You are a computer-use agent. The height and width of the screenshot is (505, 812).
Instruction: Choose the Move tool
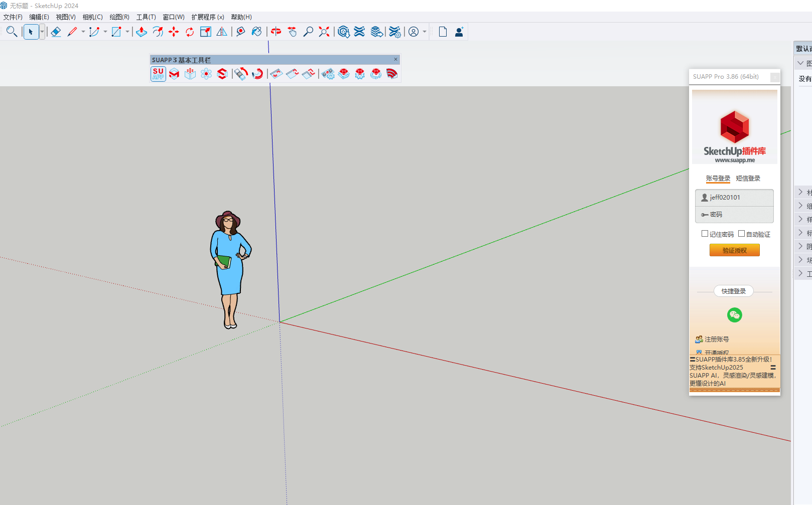174,32
